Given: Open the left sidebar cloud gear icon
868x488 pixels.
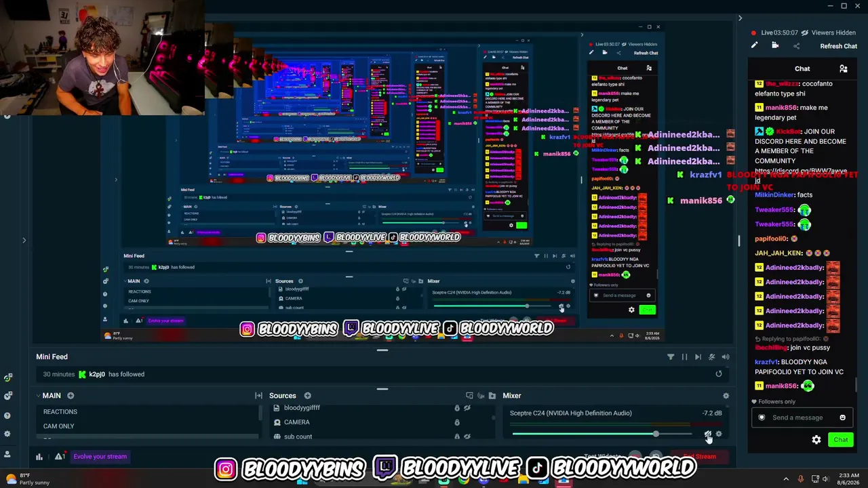Looking at the screenshot, I should pos(7,395).
